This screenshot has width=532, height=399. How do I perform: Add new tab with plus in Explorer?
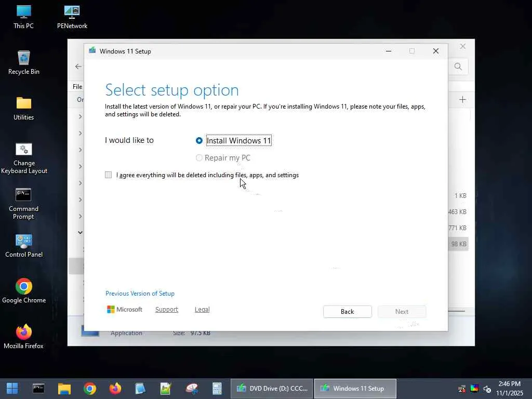click(x=462, y=99)
